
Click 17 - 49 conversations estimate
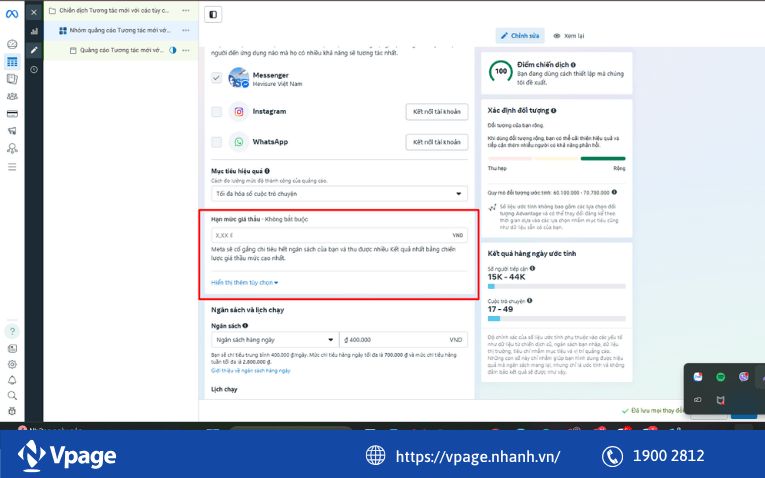pyautogui.click(x=500, y=309)
